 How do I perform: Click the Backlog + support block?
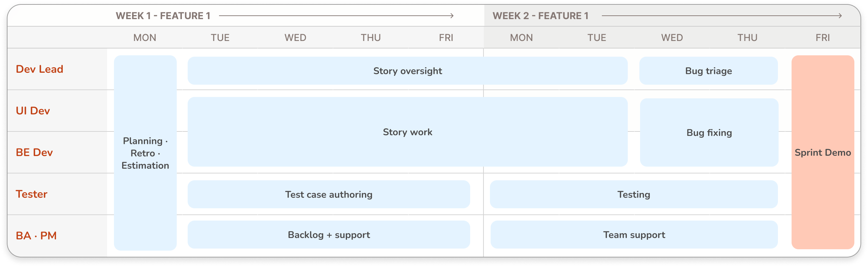point(329,235)
